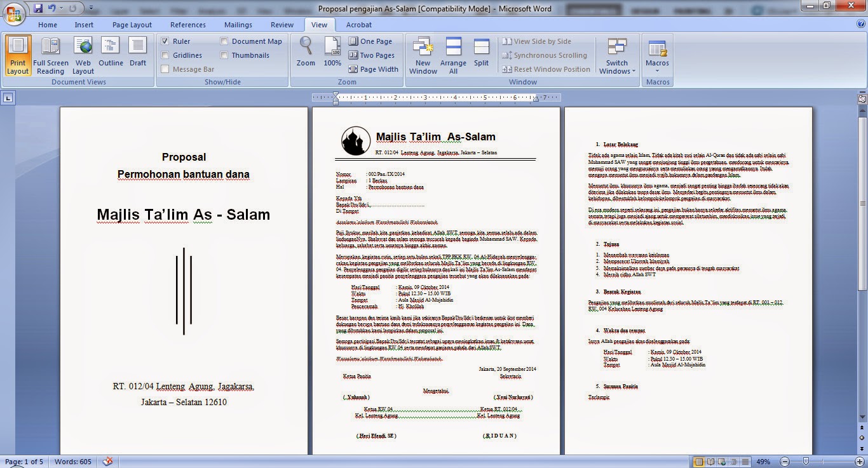This screenshot has height=468, width=868.
Task: Open the References tab
Action: pyautogui.click(x=188, y=25)
